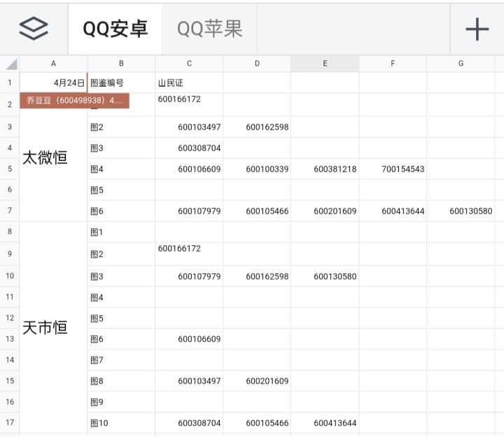Select cell 600381218 in row 5

pyautogui.click(x=325, y=169)
